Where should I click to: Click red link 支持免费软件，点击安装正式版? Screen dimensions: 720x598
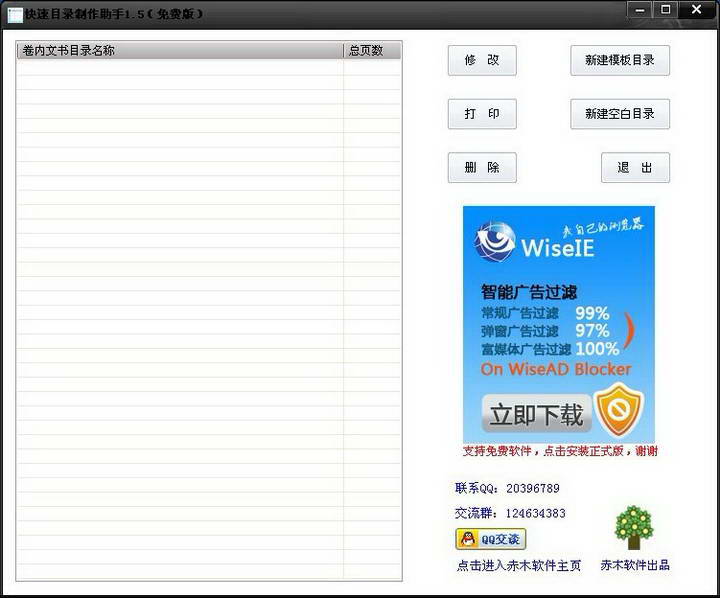pyautogui.click(x=560, y=451)
